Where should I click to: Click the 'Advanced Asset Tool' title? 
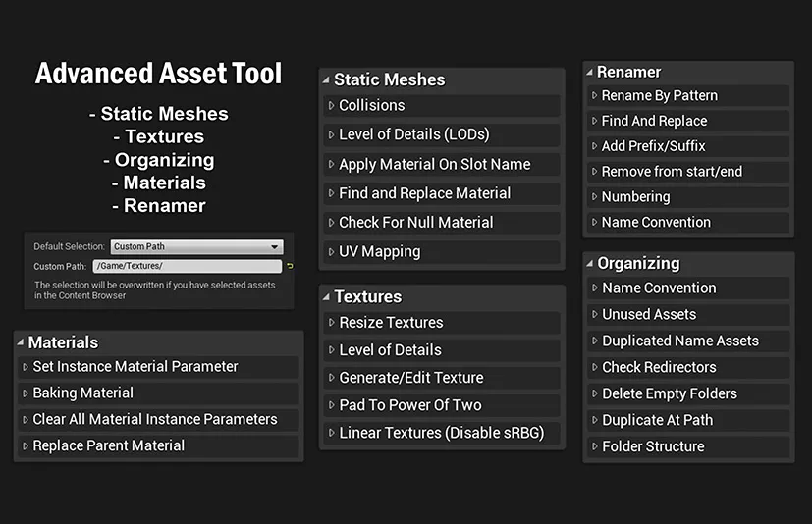point(158,73)
